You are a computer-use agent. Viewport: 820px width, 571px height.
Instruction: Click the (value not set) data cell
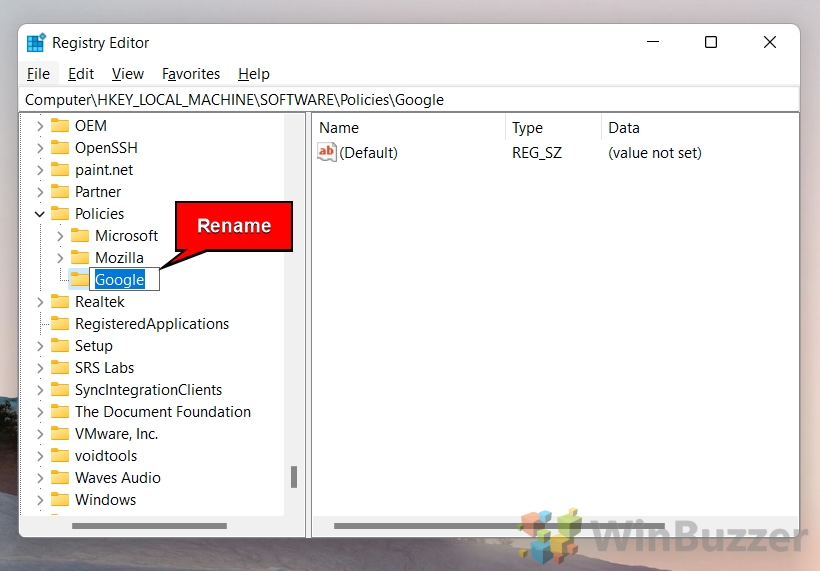(655, 153)
